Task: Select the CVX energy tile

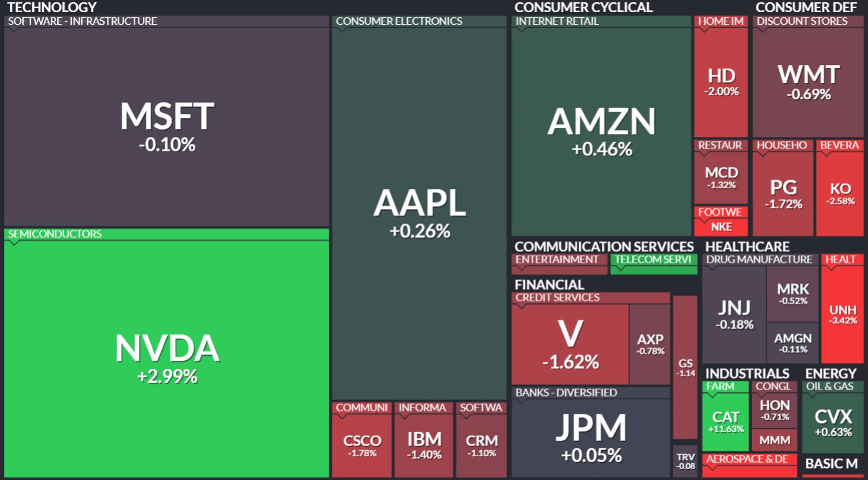Action: pyautogui.click(x=833, y=422)
